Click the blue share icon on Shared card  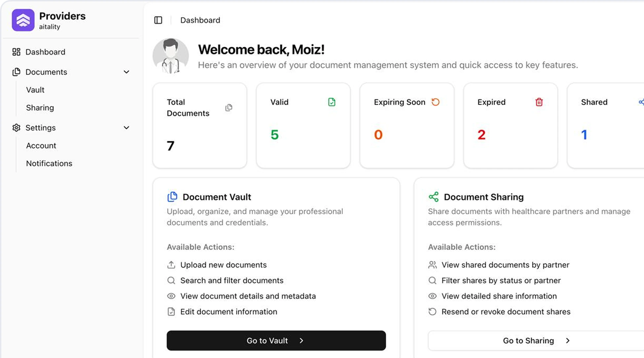click(x=641, y=102)
